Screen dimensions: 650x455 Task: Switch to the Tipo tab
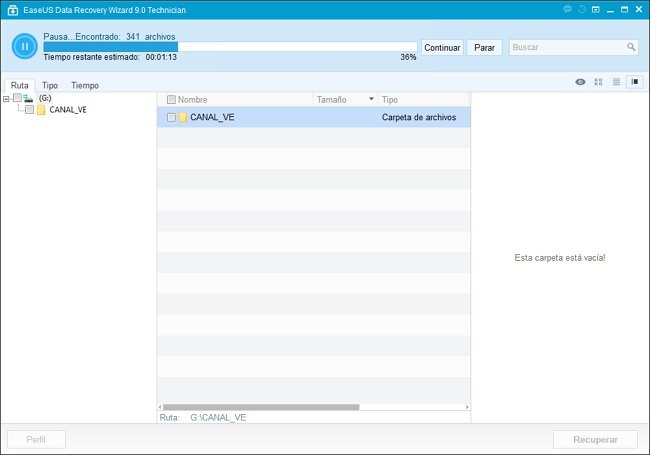click(50, 85)
